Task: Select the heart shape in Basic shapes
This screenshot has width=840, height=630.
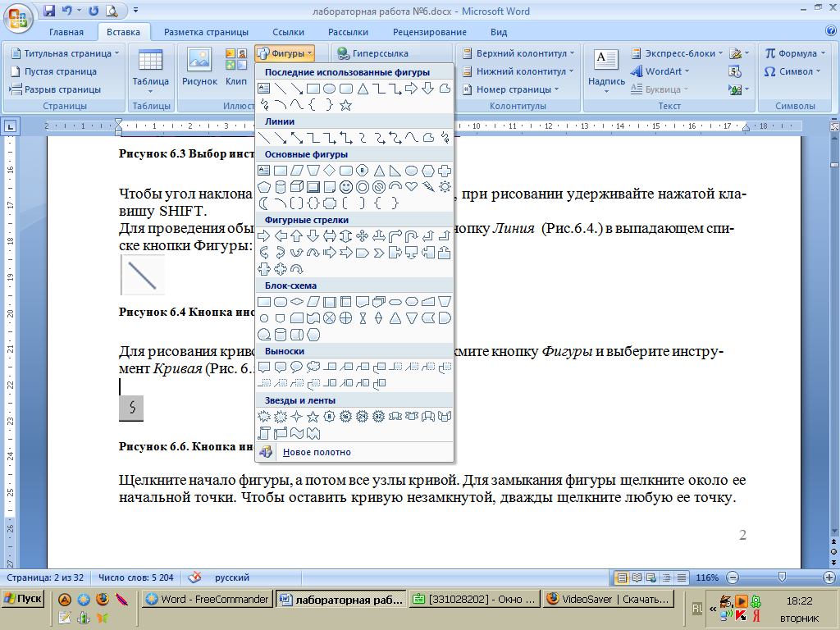Action: 412,187
